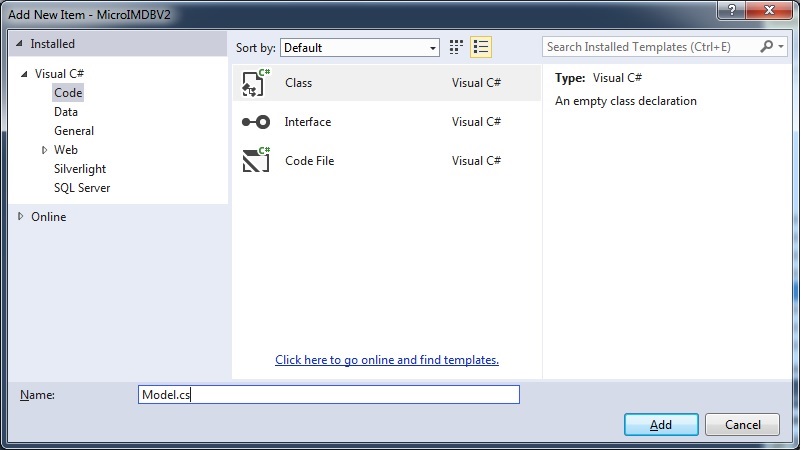Select the General category
801x450 pixels.
click(x=74, y=131)
